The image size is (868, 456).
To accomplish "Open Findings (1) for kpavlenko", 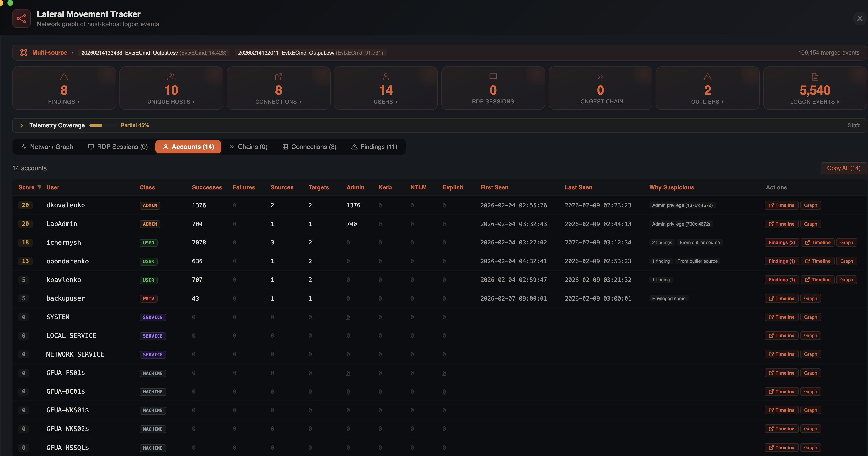I will pos(782,280).
